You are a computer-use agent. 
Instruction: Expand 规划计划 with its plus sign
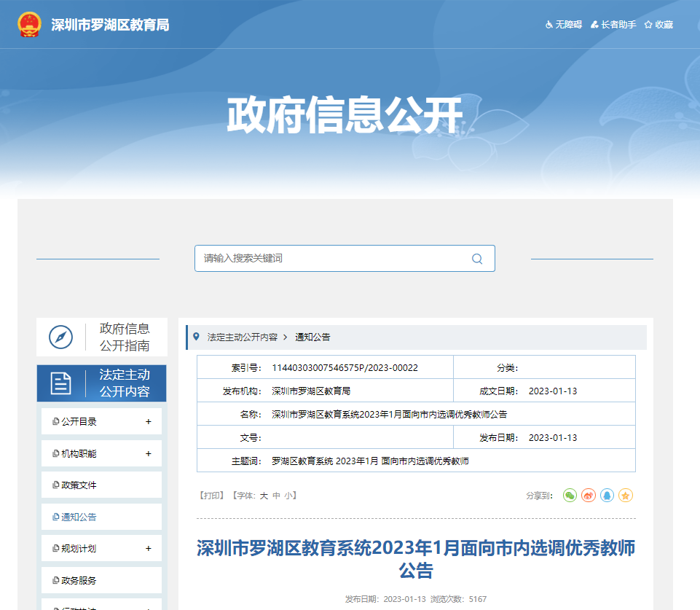point(148,548)
